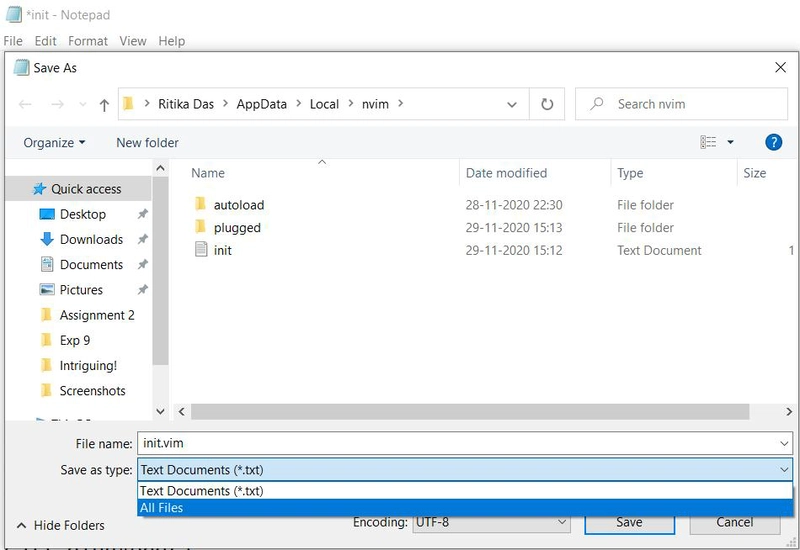Open Downloads in Quick access sidebar
The height and width of the screenshot is (550, 800).
point(91,239)
